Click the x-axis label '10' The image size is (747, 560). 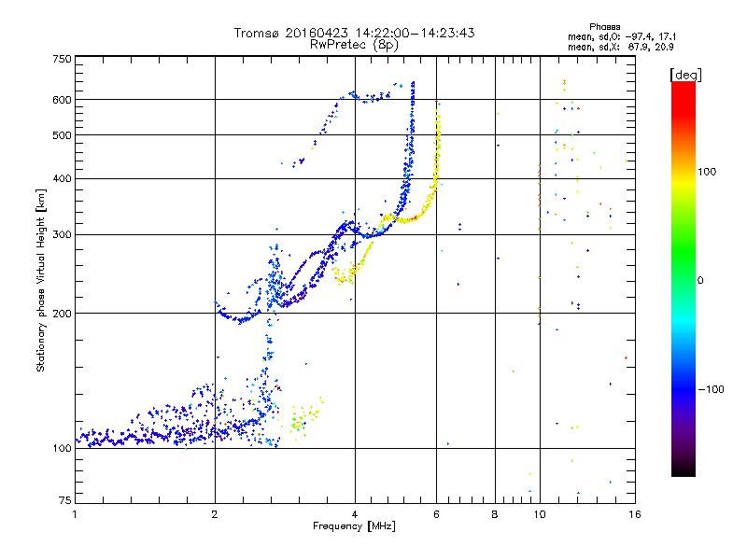pyautogui.click(x=540, y=514)
